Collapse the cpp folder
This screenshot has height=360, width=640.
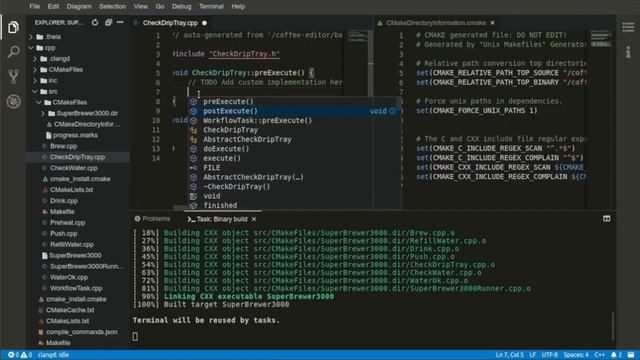[31, 48]
